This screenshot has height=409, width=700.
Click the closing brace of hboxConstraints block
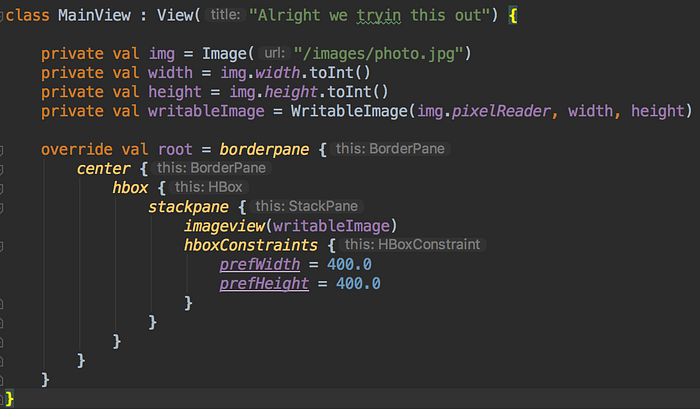click(188, 303)
